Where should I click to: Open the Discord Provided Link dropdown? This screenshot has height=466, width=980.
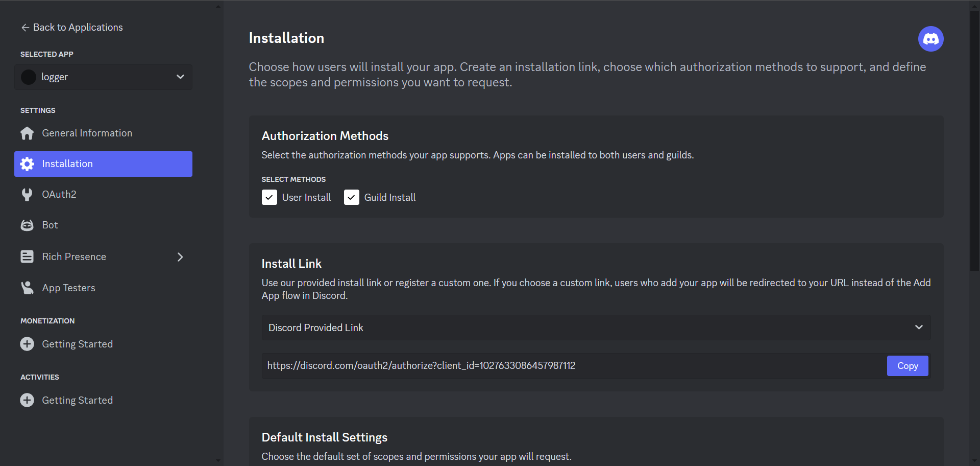[x=596, y=328]
